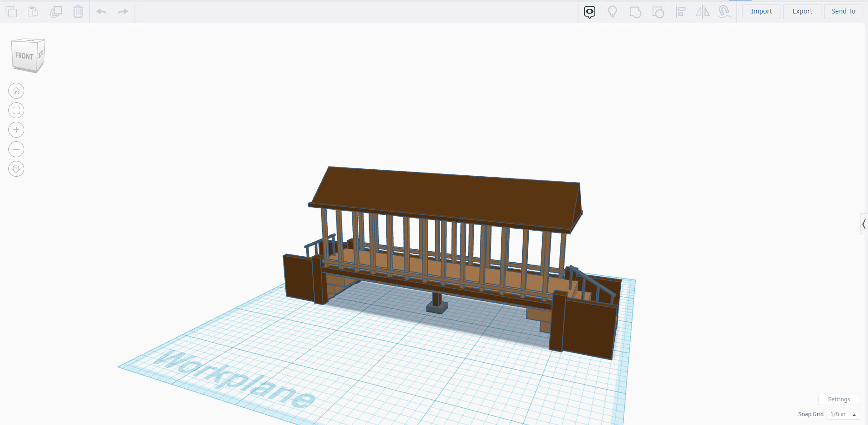Reset to Home view
Image resolution: width=868 pixels, height=425 pixels.
(16, 91)
